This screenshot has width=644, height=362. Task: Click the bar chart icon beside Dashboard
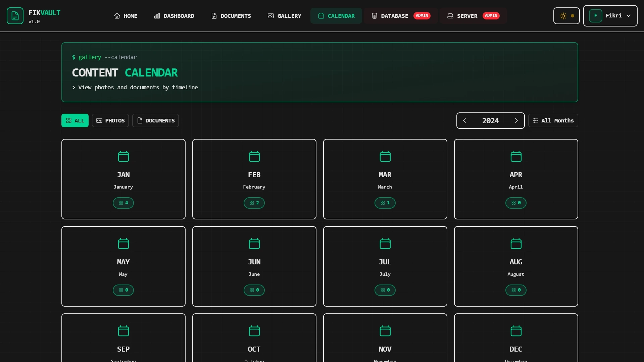pyautogui.click(x=157, y=16)
